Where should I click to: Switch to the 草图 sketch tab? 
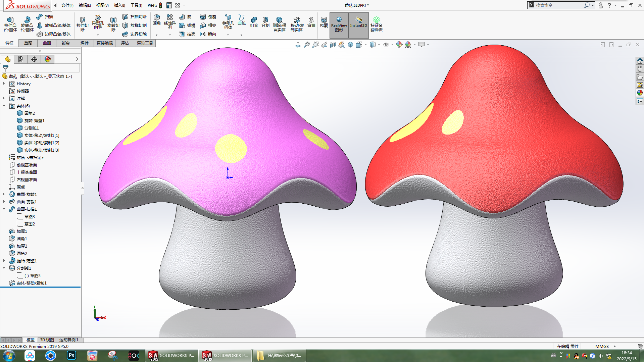[28, 43]
